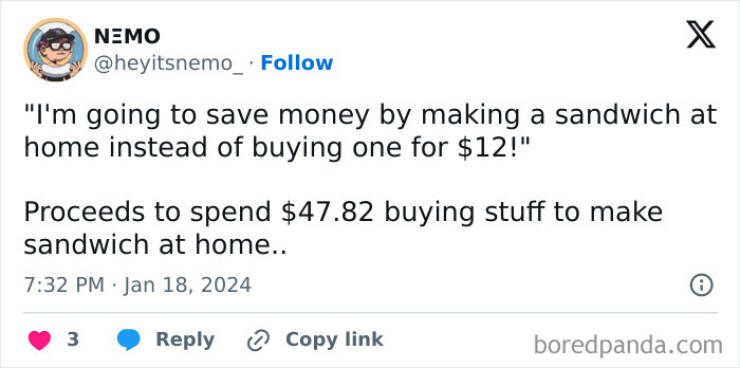Click the like count number 3
The height and width of the screenshot is (368, 740).
73,340
